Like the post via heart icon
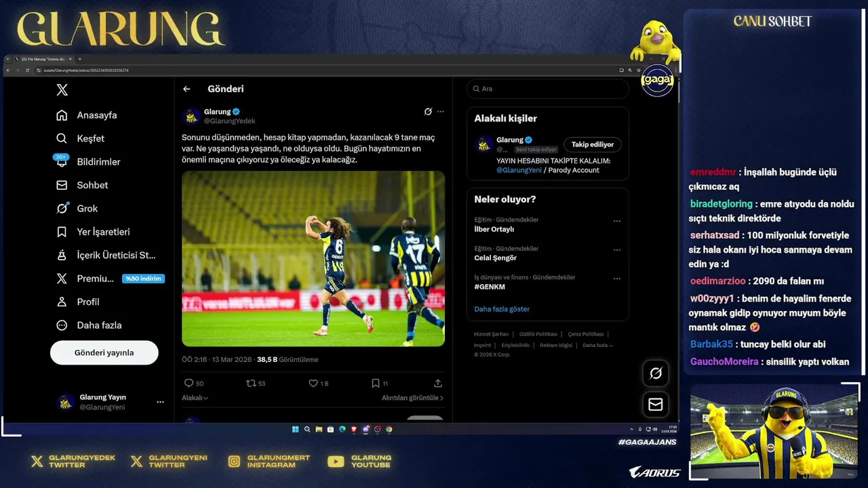The width and height of the screenshot is (868, 488). click(313, 383)
